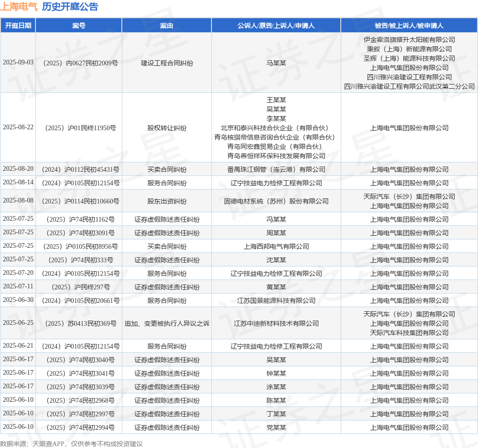Click plaintiff 固德电材系统（苏州）股份有限公司
This screenshot has height=448, width=478.
point(276,201)
